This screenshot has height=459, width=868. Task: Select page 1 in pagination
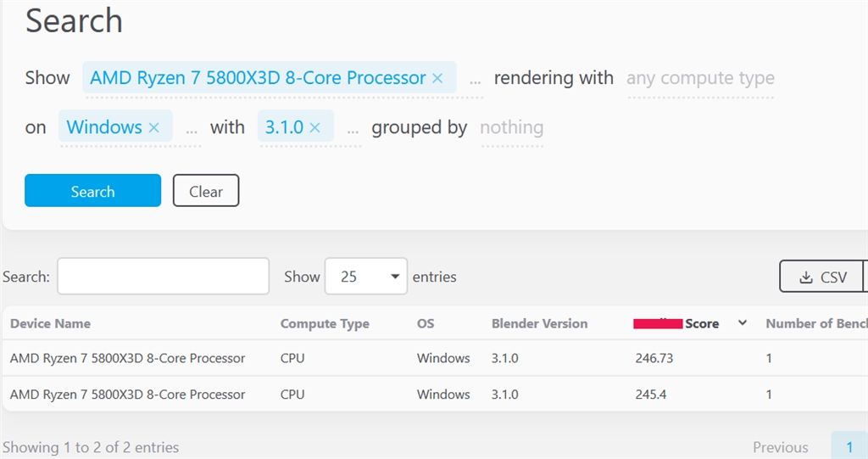(x=849, y=447)
